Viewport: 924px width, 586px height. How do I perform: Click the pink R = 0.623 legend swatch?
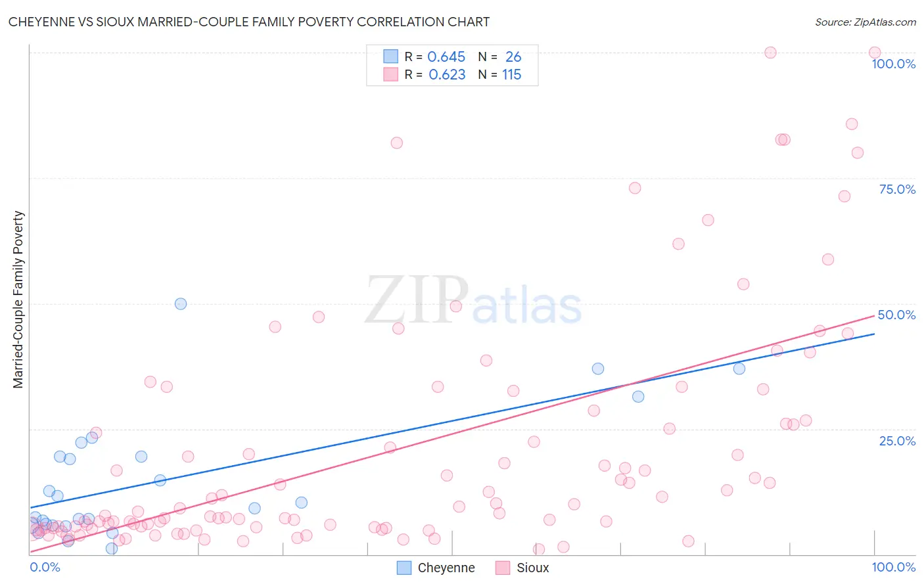pyautogui.click(x=390, y=74)
